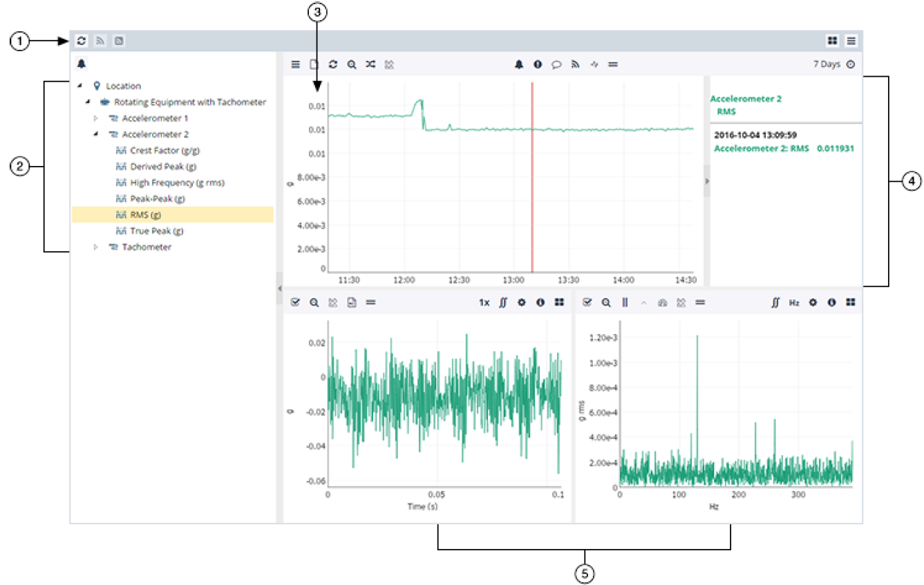Viewport: 924px width, 585px height.
Task: Click the RMS legend entry under Accelerometer 2
Action: pos(726,111)
